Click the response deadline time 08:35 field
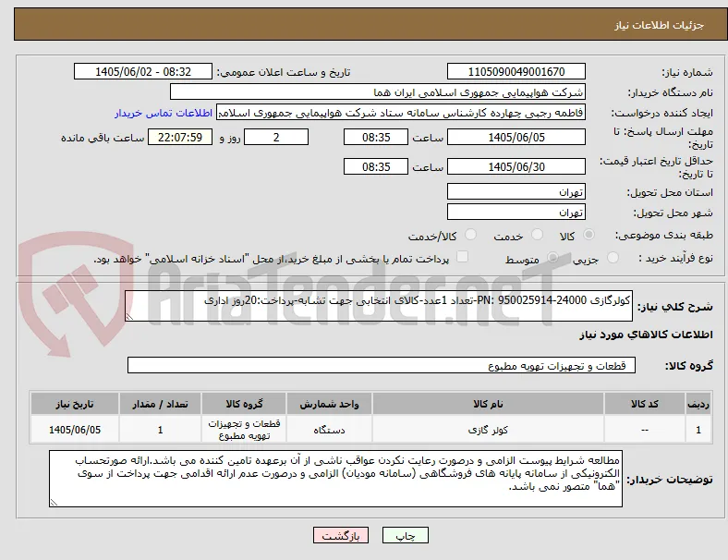 376,138
